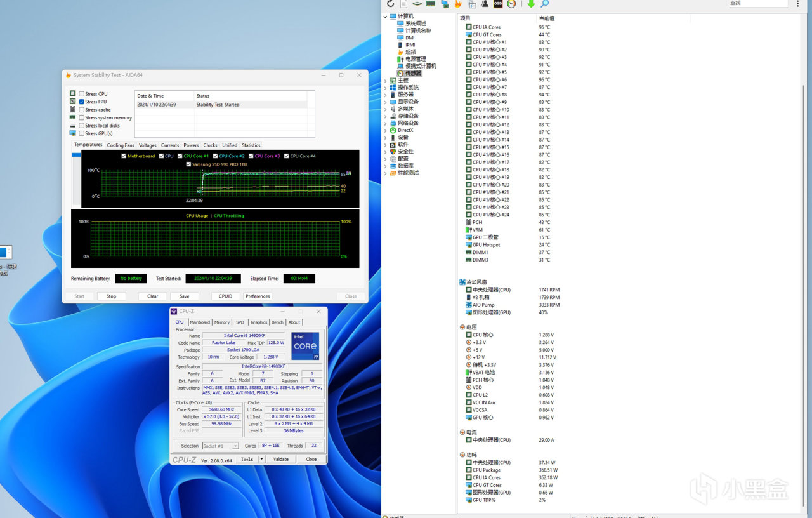Open the report page icon in toolbar
The height and width of the screenshot is (518, 812).
404,4
